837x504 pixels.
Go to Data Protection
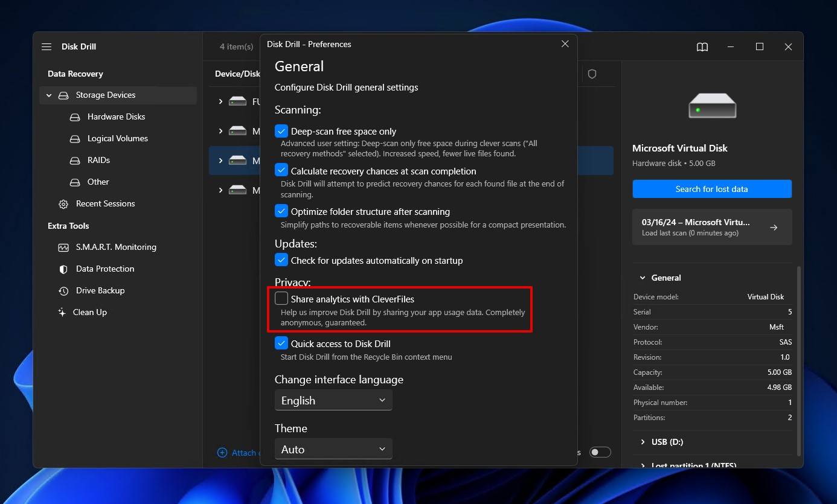point(105,269)
